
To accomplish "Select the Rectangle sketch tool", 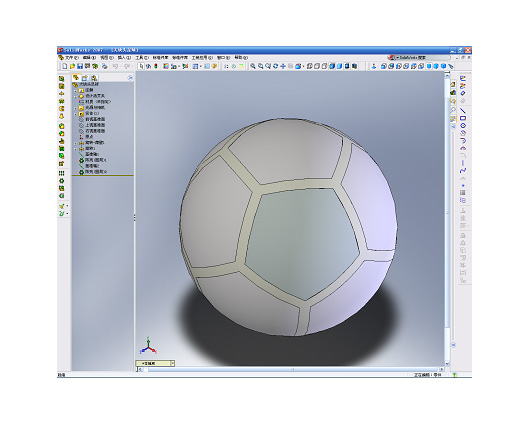I will point(463,118).
